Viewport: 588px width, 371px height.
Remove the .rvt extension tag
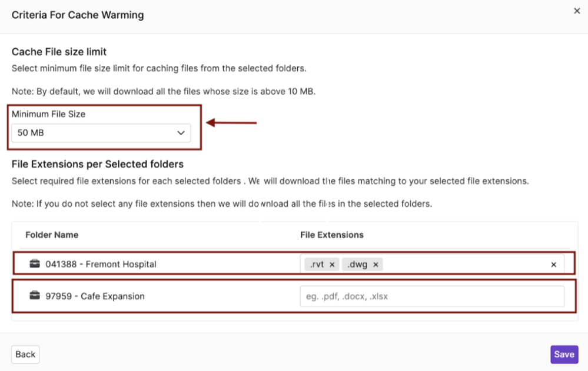click(333, 264)
